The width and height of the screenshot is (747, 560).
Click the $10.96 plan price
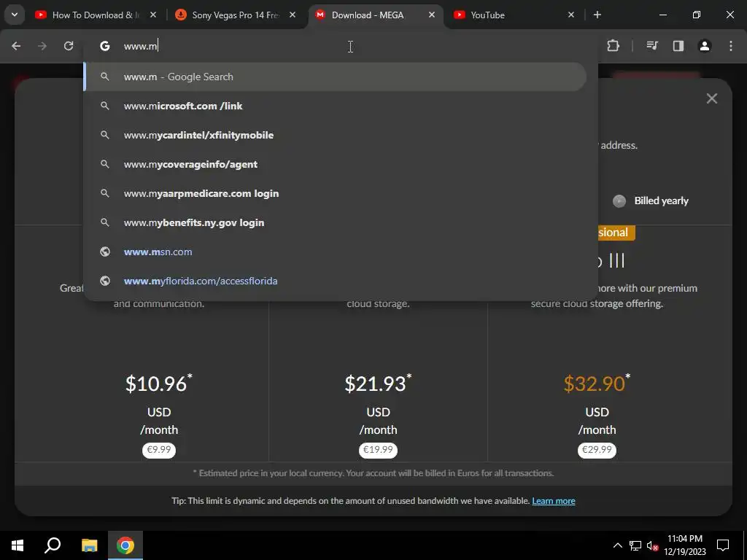(158, 384)
